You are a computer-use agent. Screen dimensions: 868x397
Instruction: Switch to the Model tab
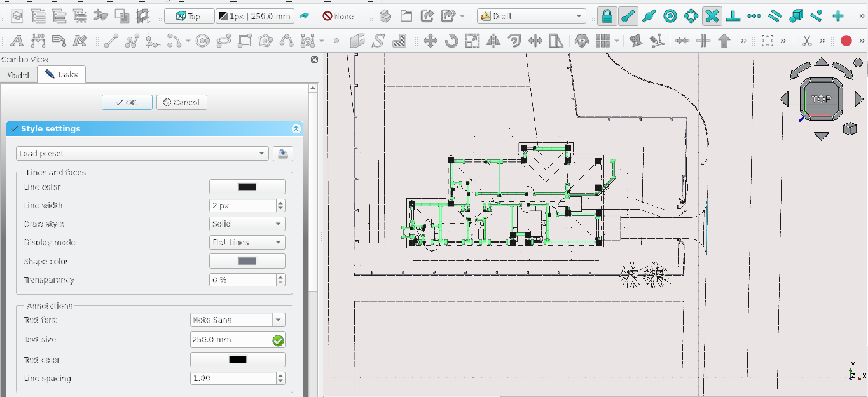point(18,75)
